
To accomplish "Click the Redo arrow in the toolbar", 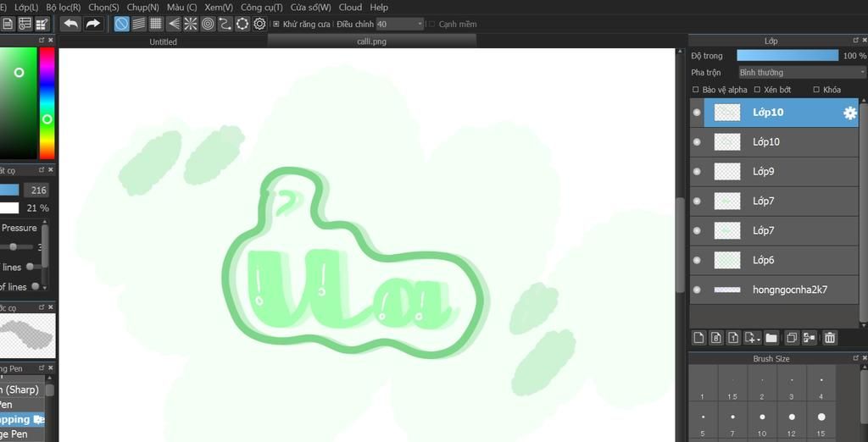I will click(x=93, y=24).
